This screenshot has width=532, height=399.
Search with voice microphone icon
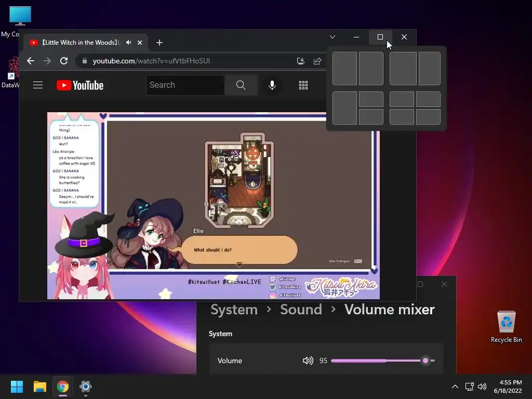coord(272,85)
